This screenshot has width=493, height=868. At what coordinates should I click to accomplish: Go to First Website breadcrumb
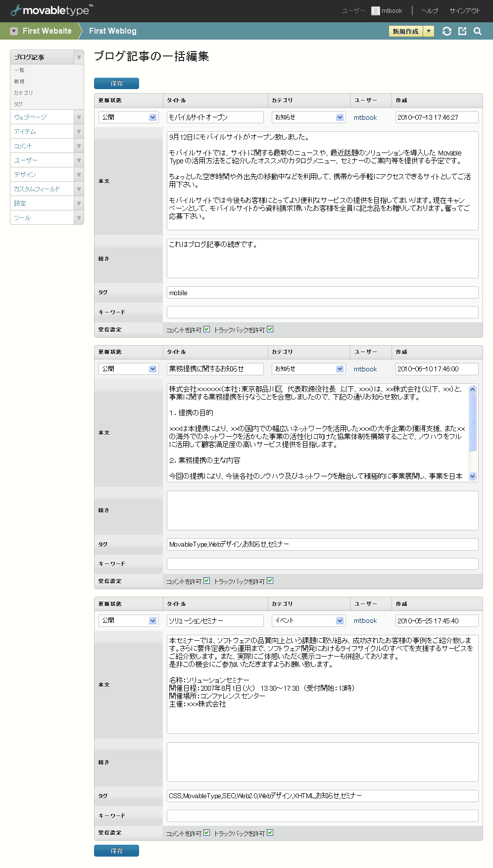coord(47,31)
